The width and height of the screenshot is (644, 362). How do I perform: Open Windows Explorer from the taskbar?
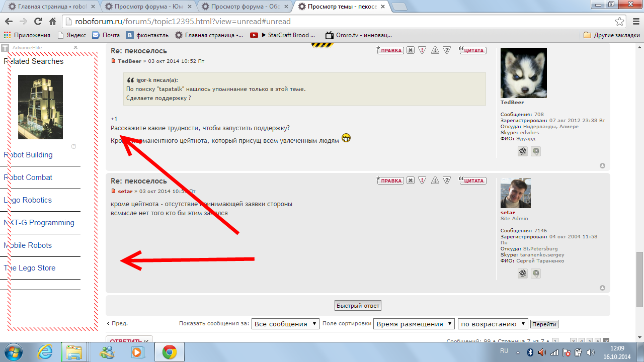pyautogui.click(x=74, y=352)
